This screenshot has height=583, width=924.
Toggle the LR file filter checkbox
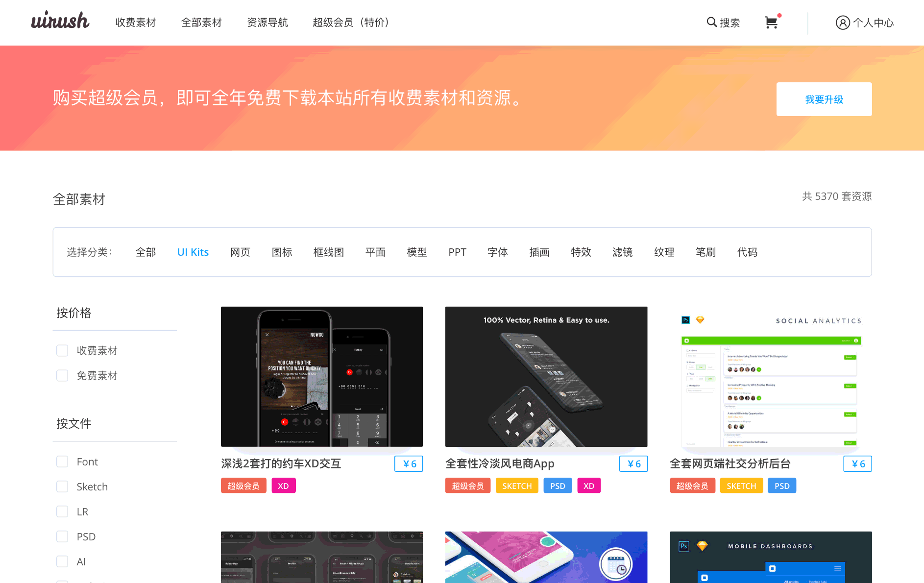(x=62, y=512)
